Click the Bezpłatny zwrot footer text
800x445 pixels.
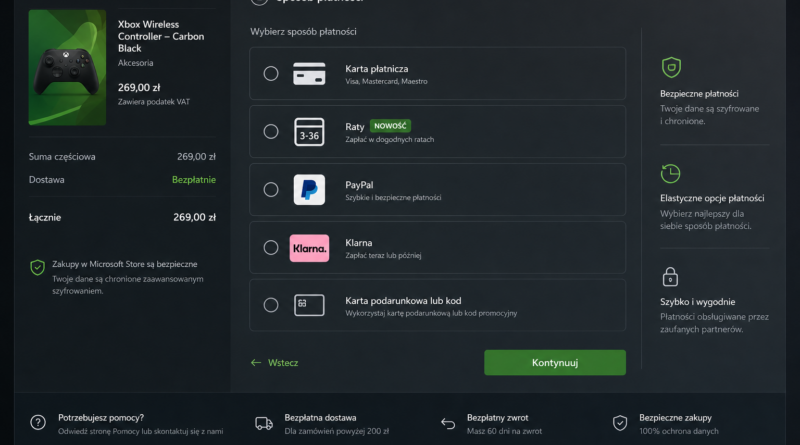(497, 418)
